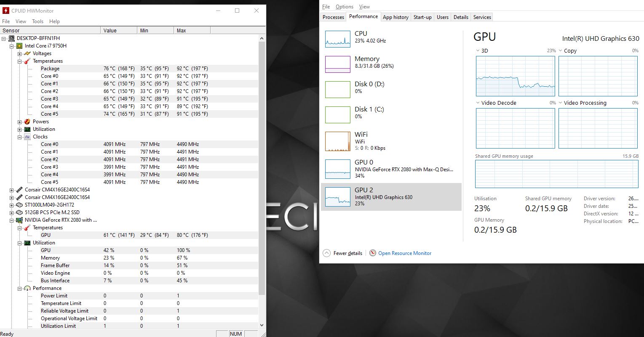Click the CPU Utilization chart icon
The height and width of the screenshot is (337, 644).
(x=27, y=129)
